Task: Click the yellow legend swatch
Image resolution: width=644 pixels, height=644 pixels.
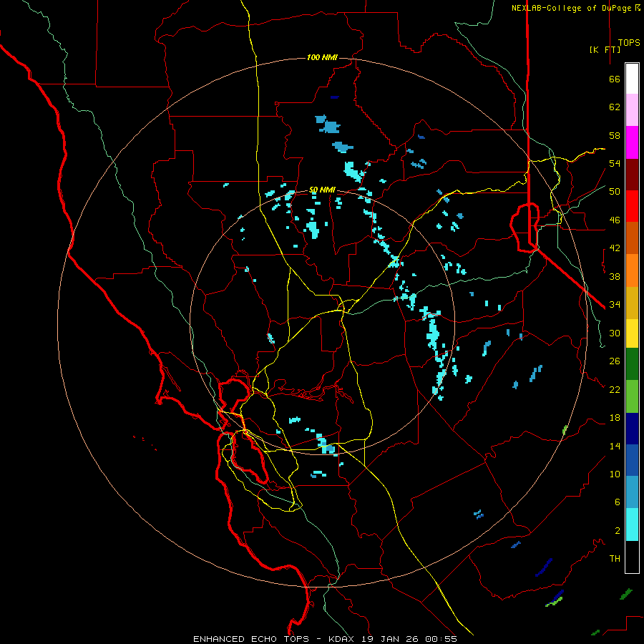Action: tap(632, 333)
